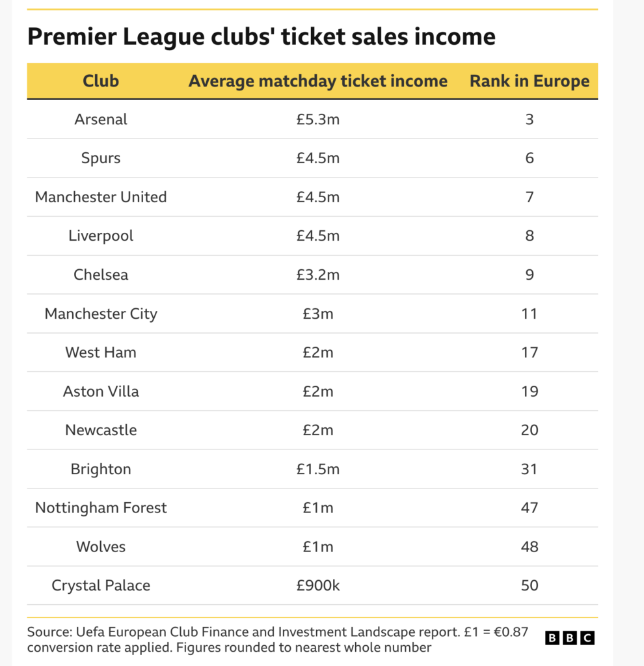
Task: Select the Spurs row label
Action: click(x=101, y=158)
